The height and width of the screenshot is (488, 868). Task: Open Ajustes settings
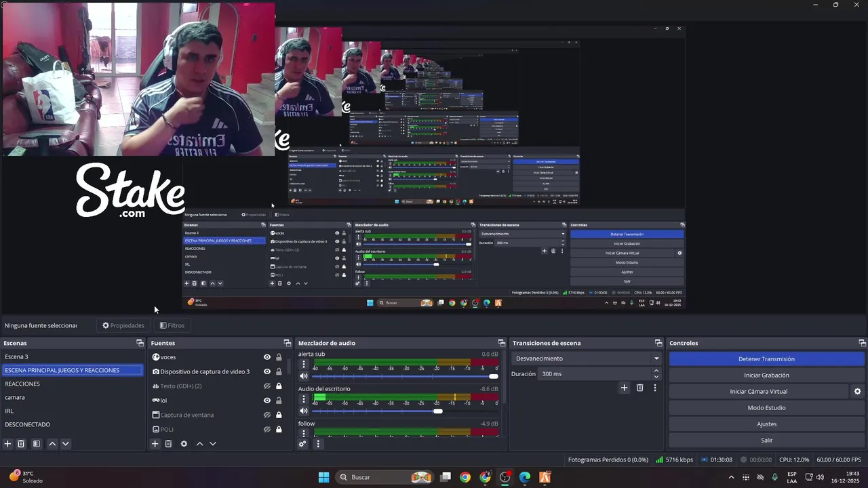(x=766, y=424)
